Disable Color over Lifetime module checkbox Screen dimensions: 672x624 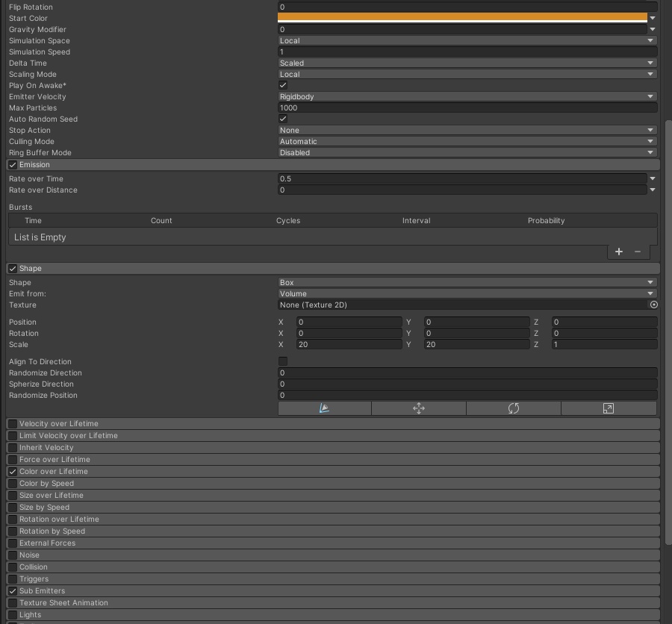13,472
